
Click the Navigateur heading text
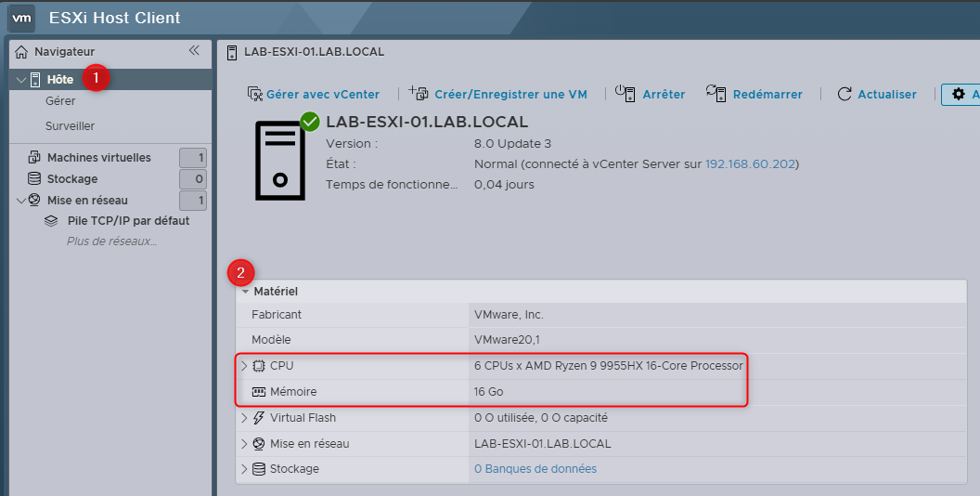click(x=64, y=52)
